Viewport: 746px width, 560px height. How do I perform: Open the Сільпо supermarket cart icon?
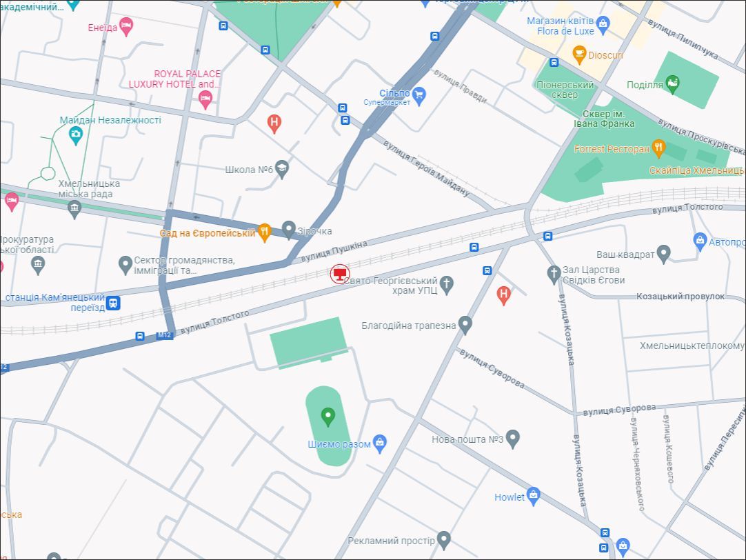419,94
